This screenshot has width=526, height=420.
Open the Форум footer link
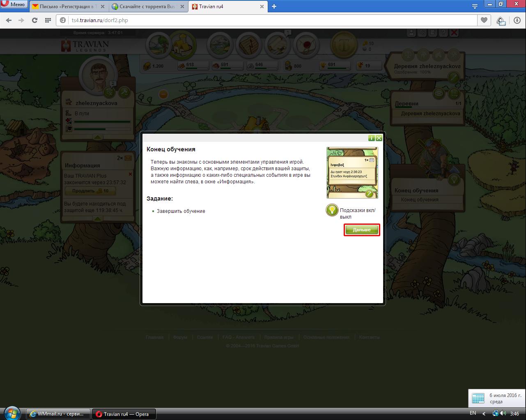point(180,337)
